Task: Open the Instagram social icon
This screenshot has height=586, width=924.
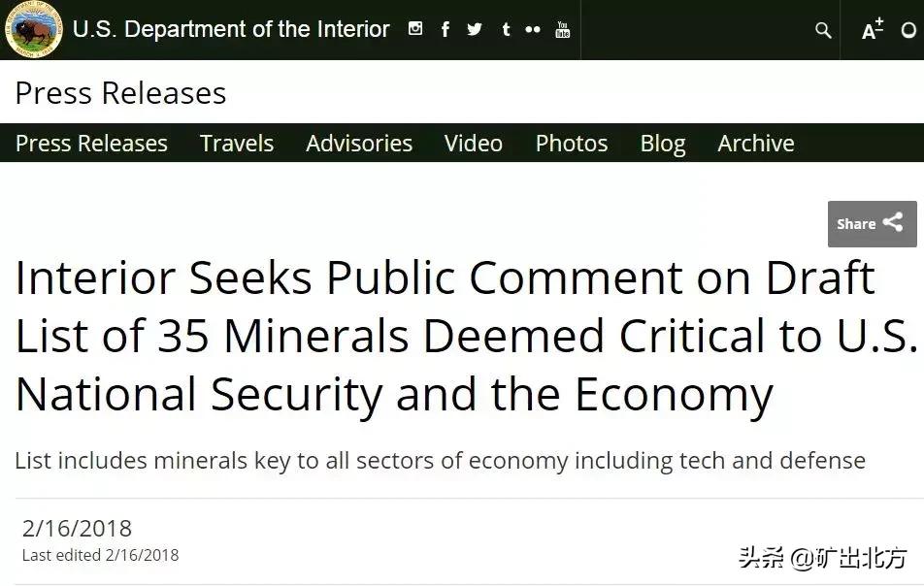Action: pyautogui.click(x=415, y=29)
